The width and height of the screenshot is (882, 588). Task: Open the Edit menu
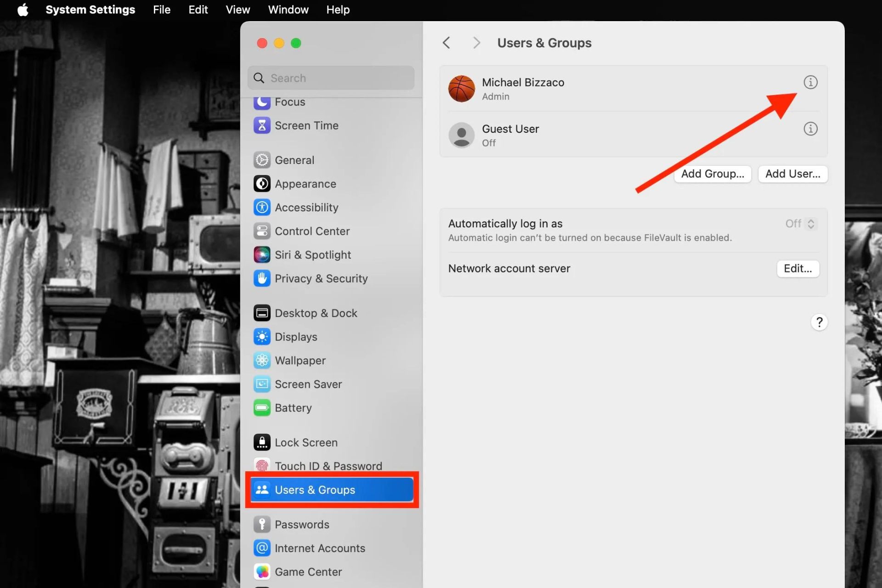(198, 10)
